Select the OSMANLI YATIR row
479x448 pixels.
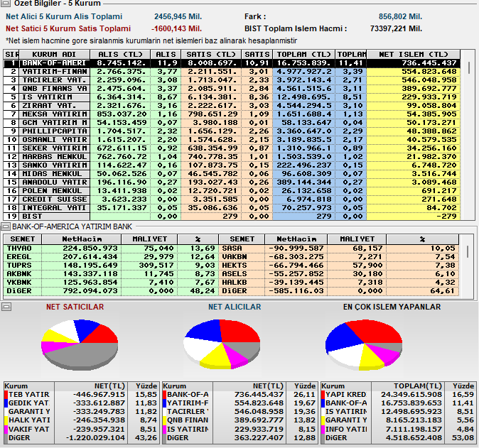(232, 140)
